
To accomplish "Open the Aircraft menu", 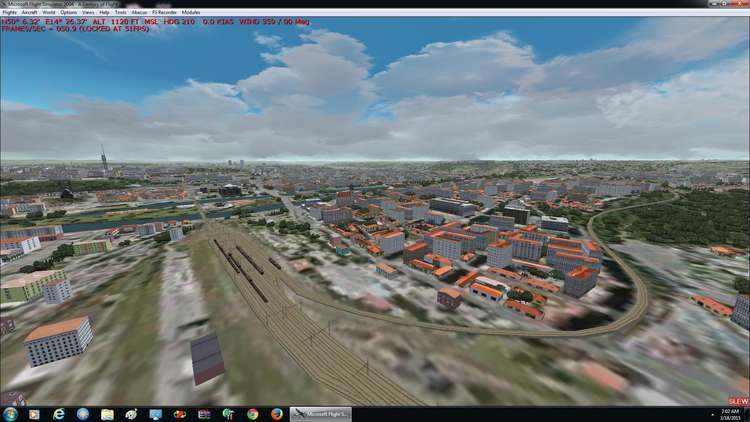I will click(30, 12).
